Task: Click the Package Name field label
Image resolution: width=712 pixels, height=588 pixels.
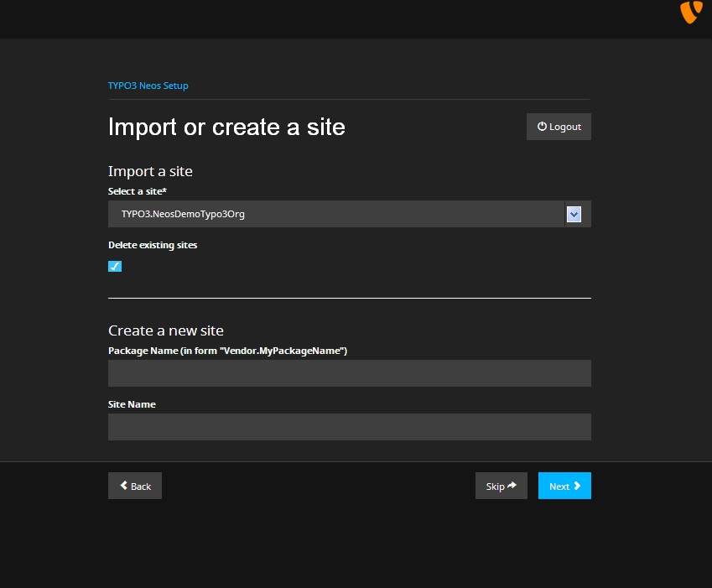Action: click(x=227, y=351)
